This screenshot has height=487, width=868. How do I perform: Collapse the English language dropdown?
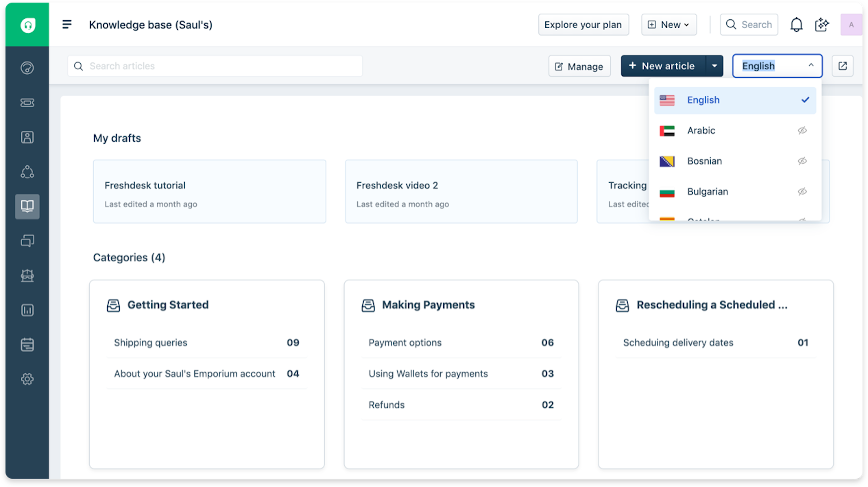(x=811, y=65)
